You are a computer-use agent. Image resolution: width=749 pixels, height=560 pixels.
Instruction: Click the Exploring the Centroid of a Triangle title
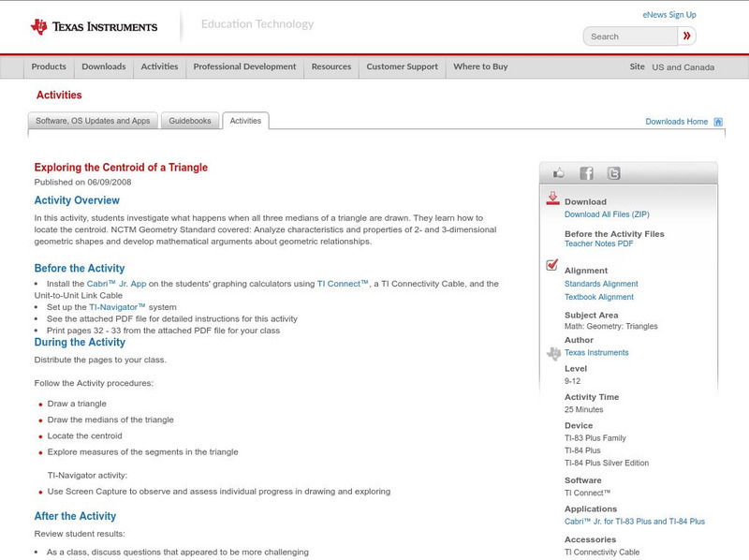pos(121,168)
